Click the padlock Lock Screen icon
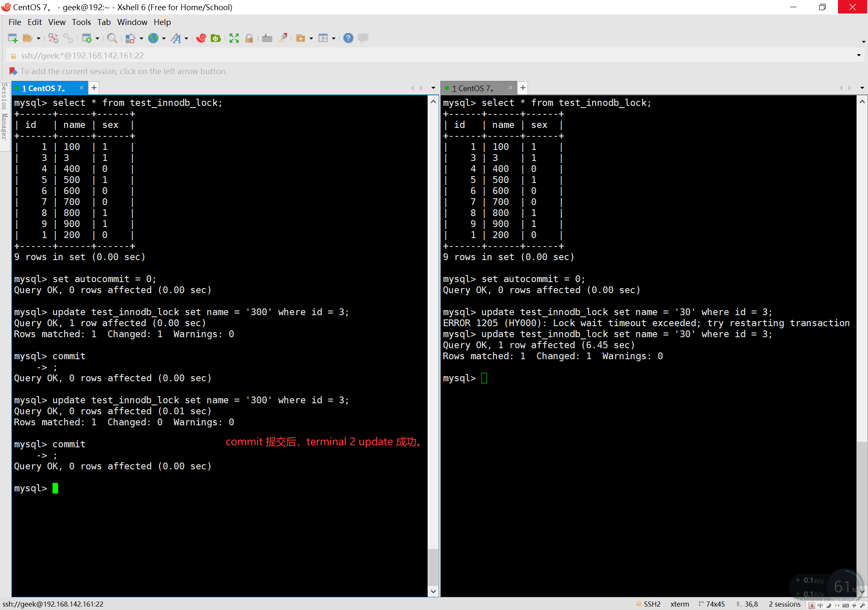Image resolution: width=868 pixels, height=610 pixels. click(249, 38)
